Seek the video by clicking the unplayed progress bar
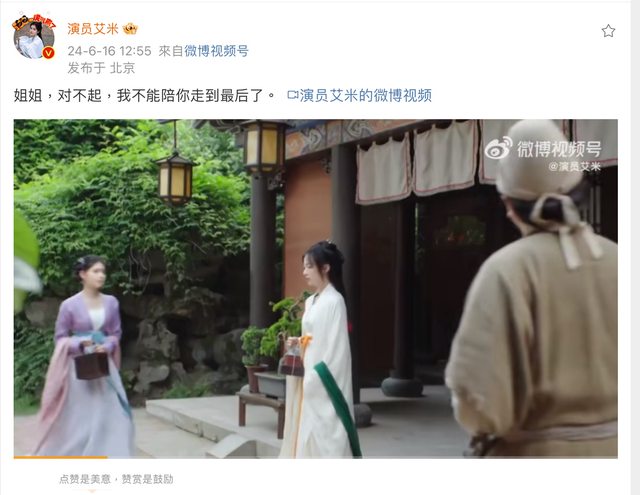Screen dimensions: 640x495 (x=362, y=457)
